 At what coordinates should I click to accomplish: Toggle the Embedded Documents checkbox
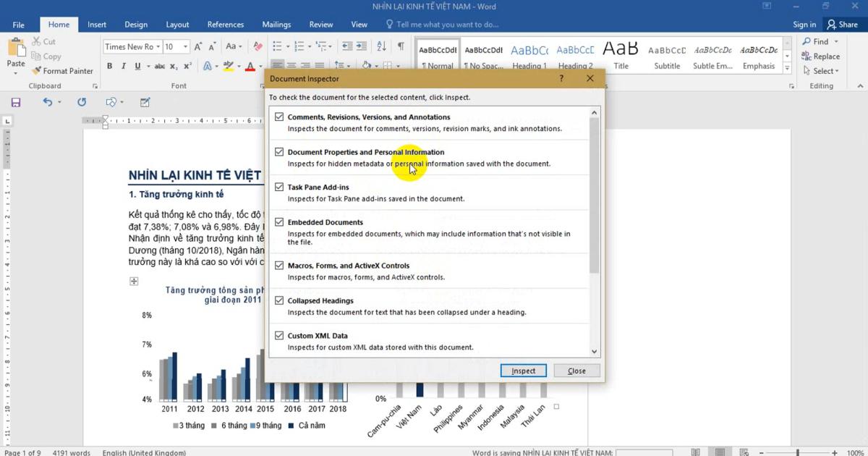[x=279, y=222]
